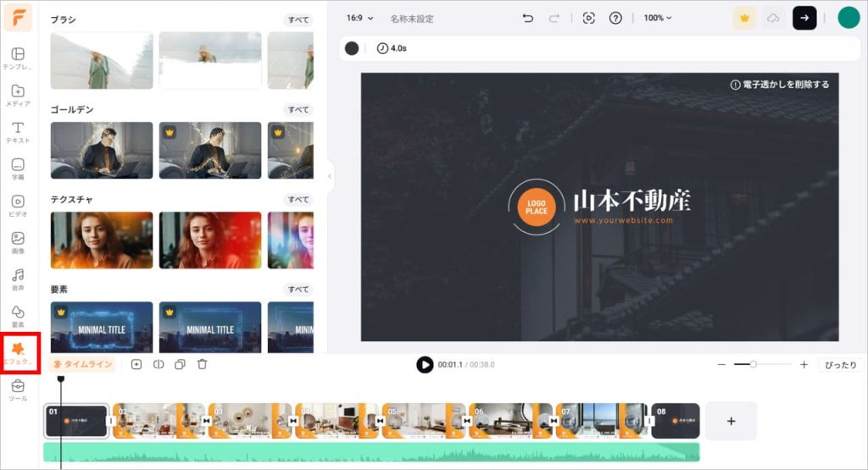868x470 pixels.
Task: Click the help question mark icon
Action: [615, 18]
